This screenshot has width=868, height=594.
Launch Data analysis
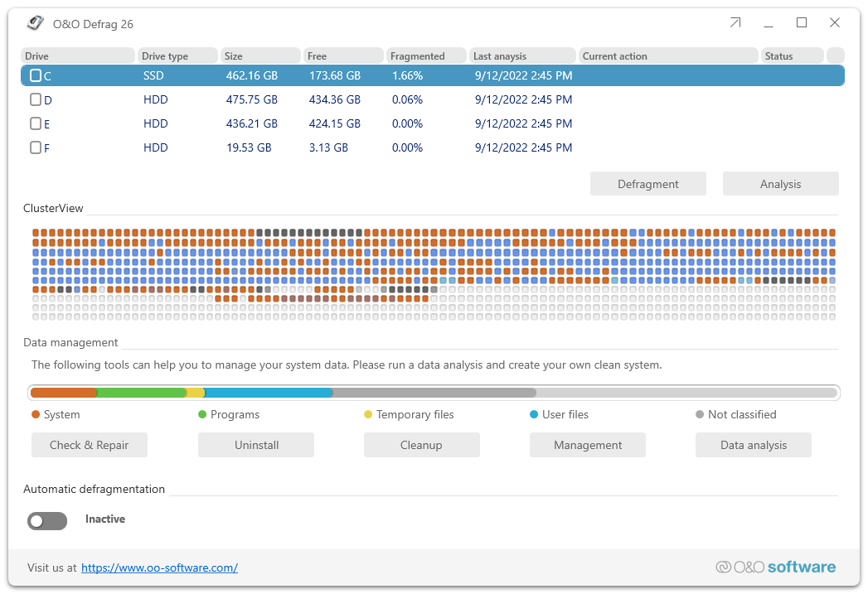(x=753, y=445)
